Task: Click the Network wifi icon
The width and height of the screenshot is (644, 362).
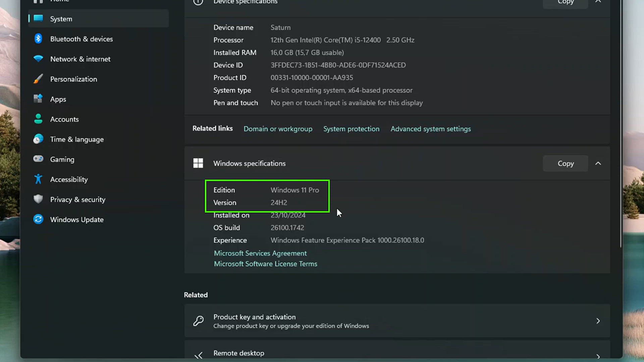Action: tap(38, 59)
